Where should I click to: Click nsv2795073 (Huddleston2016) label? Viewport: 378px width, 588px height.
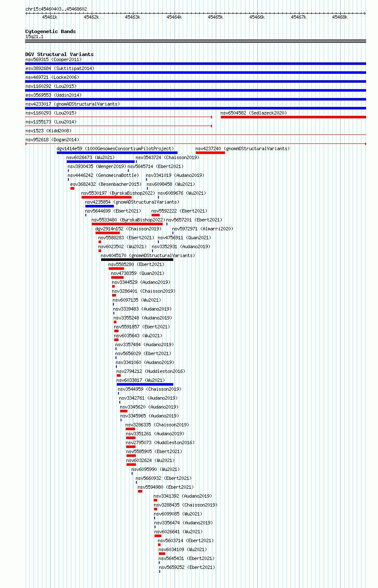click(x=160, y=443)
